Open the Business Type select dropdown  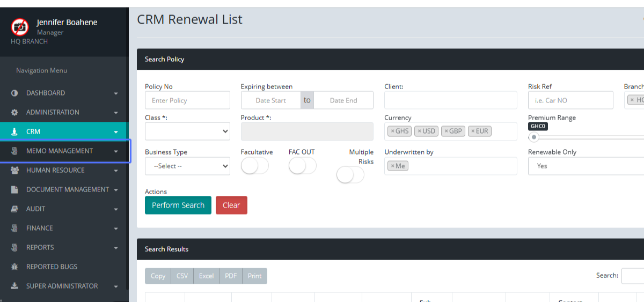187,166
